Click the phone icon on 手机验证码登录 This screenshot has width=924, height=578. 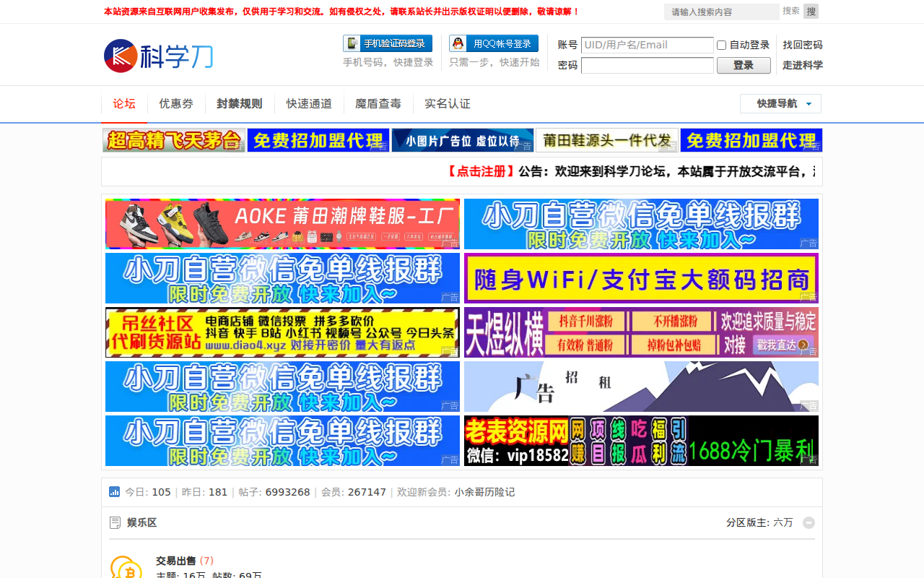click(x=352, y=43)
